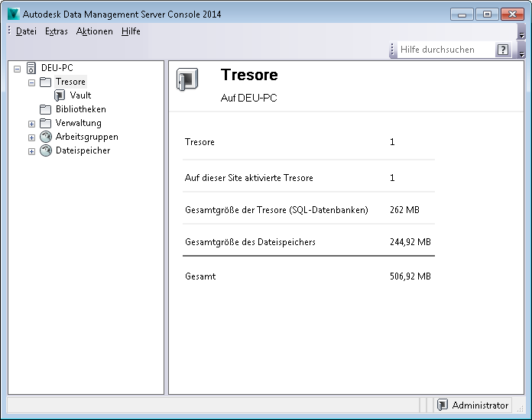Screen dimensions: 532x420
Task: Click the Auf dieser Site aktivierte Tresore label
Action: 248,178
